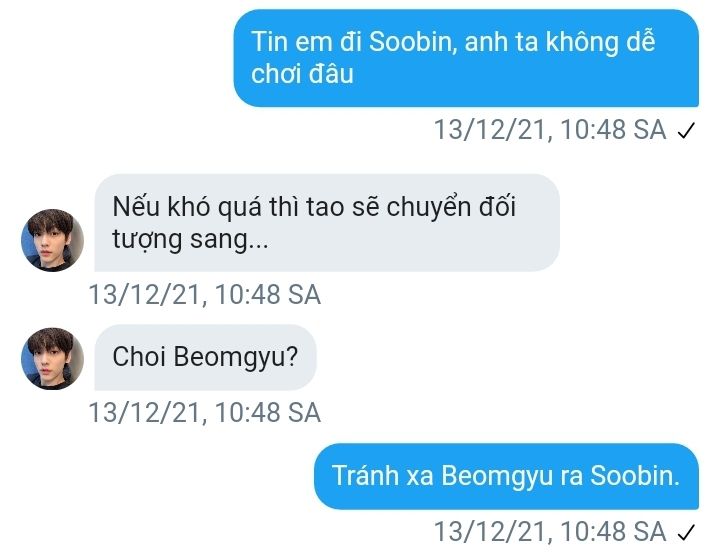Viewport: 720px width, 552px height.
Task: Tap the blue "Tránh xa Beomgyu ra Soobin." bubble
Action: [506, 476]
